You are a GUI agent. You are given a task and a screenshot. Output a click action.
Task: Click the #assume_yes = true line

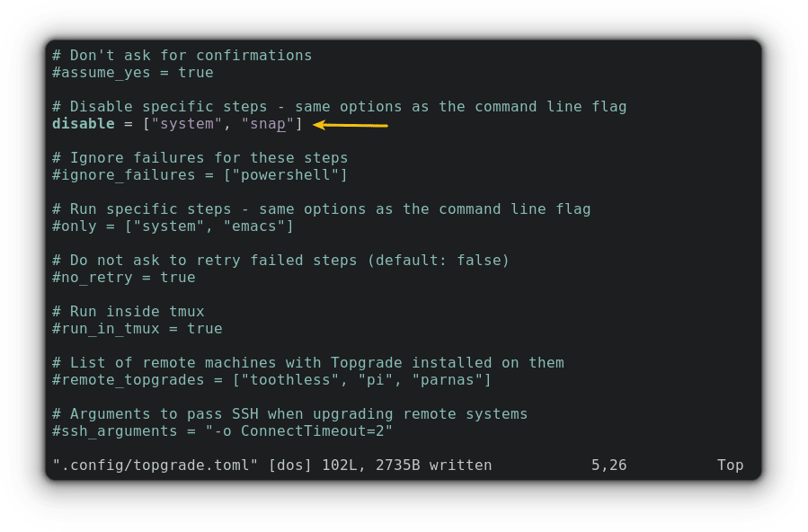coord(132,73)
